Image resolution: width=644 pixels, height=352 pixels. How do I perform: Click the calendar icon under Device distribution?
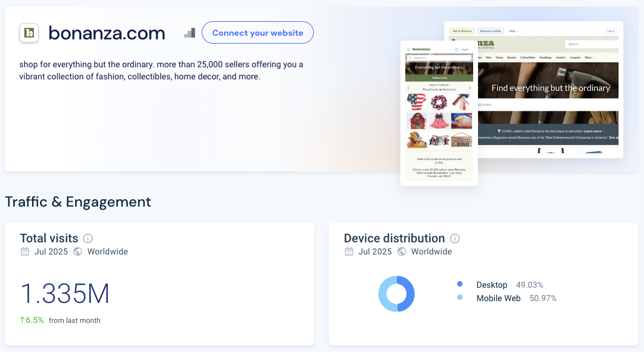(349, 251)
